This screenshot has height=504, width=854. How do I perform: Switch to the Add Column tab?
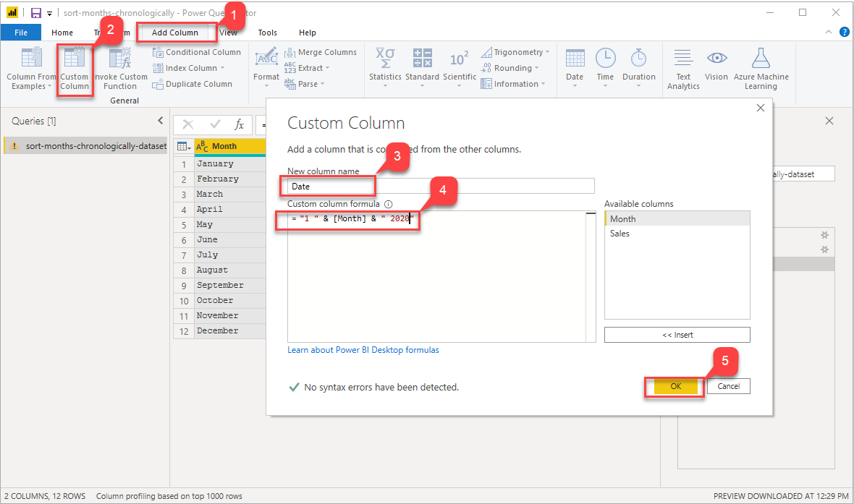click(x=174, y=33)
